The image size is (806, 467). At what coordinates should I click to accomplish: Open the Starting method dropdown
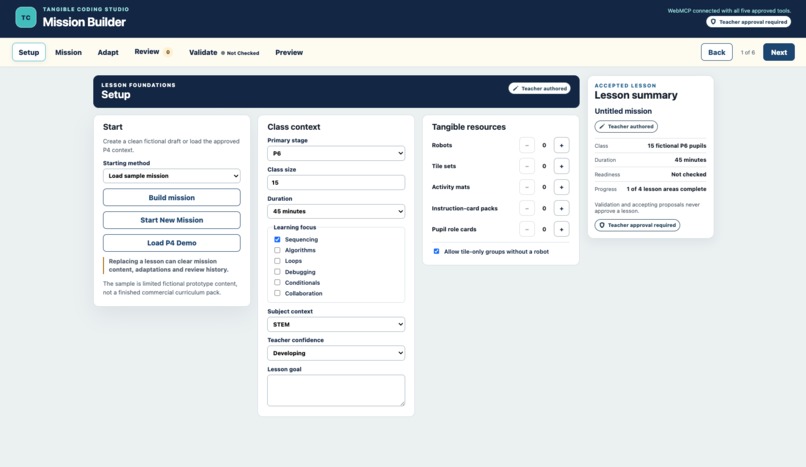pyautogui.click(x=172, y=176)
